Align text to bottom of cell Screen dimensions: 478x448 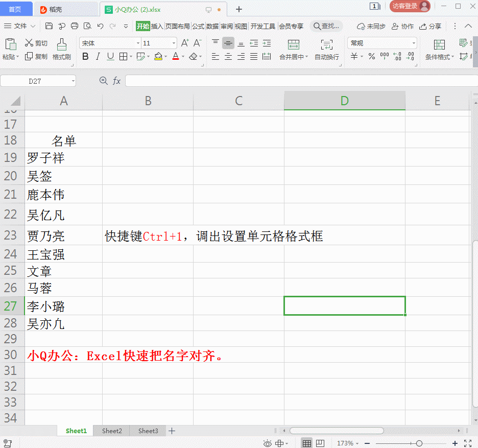(241, 43)
